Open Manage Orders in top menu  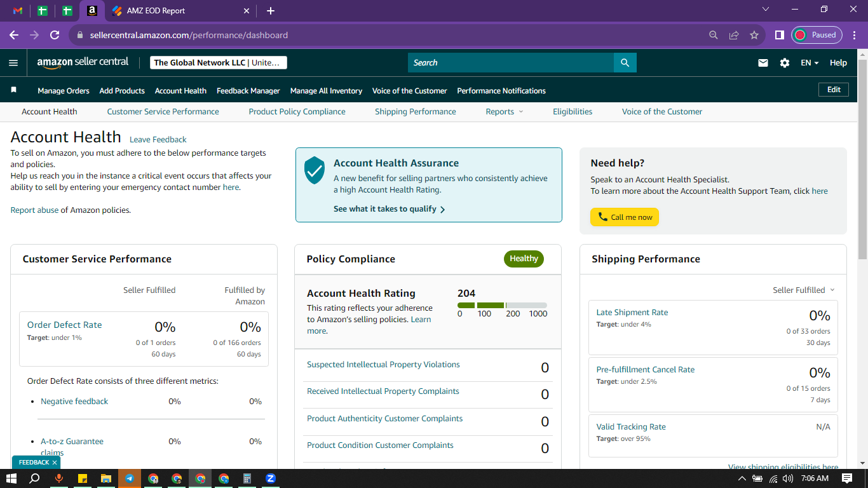tap(64, 91)
